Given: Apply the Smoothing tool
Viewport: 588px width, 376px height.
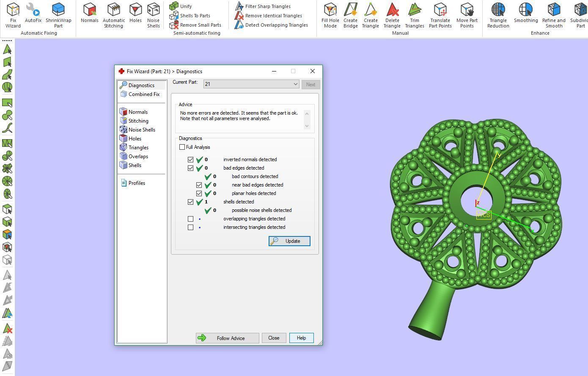Looking at the screenshot, I should pyautogui.click(x=526, y=13).
